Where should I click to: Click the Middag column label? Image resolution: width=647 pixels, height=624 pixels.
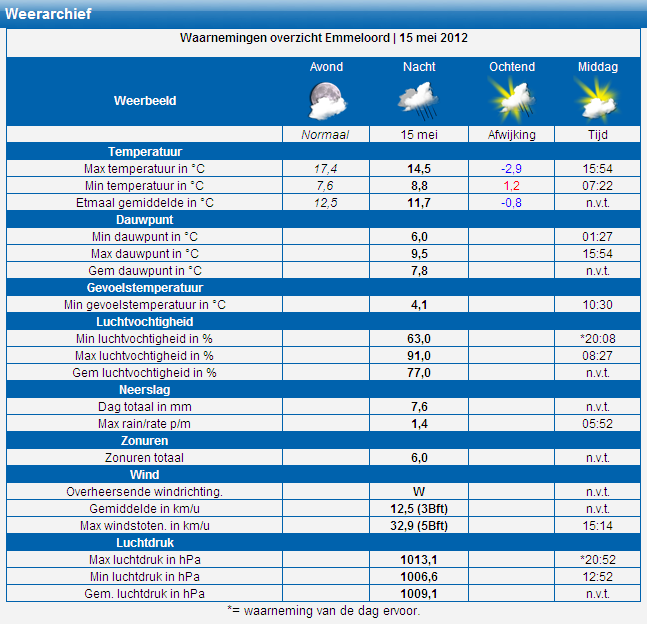[x=598, y=67]
